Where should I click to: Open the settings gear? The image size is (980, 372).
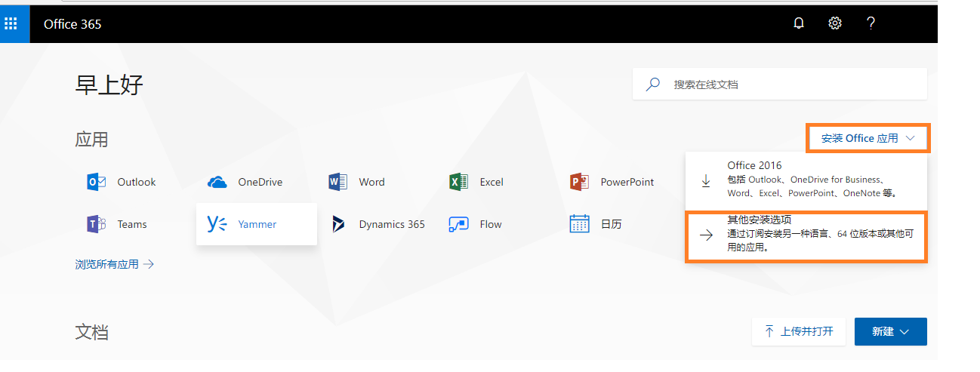click(x=834, y=23)
